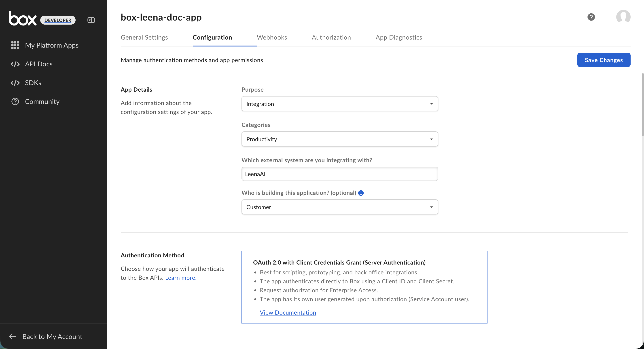This screenshot has height=349, width=644.
Task: Click the Back to My Account arrow
Action: pos(13,336)
